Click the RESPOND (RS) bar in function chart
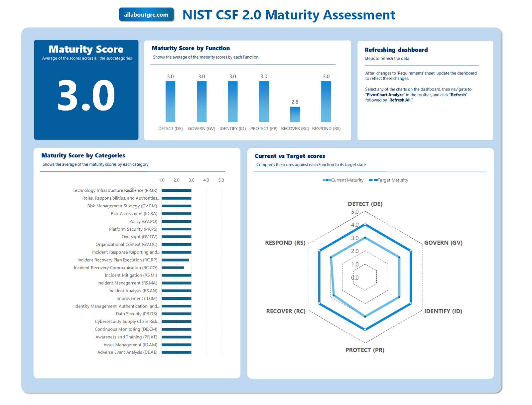Viewport: 532px width, 405px height. coord(326,101)
